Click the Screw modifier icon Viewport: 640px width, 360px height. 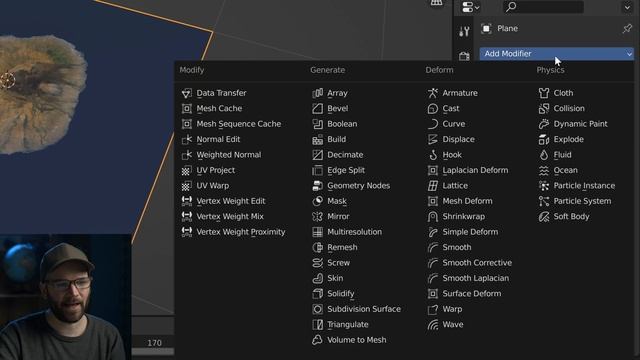click(x=318, y=263)
